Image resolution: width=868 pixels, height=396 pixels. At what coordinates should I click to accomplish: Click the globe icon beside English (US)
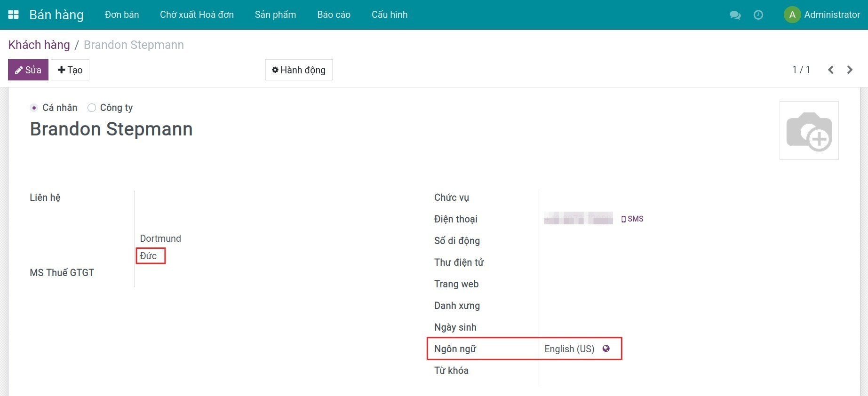coord(606,348)
